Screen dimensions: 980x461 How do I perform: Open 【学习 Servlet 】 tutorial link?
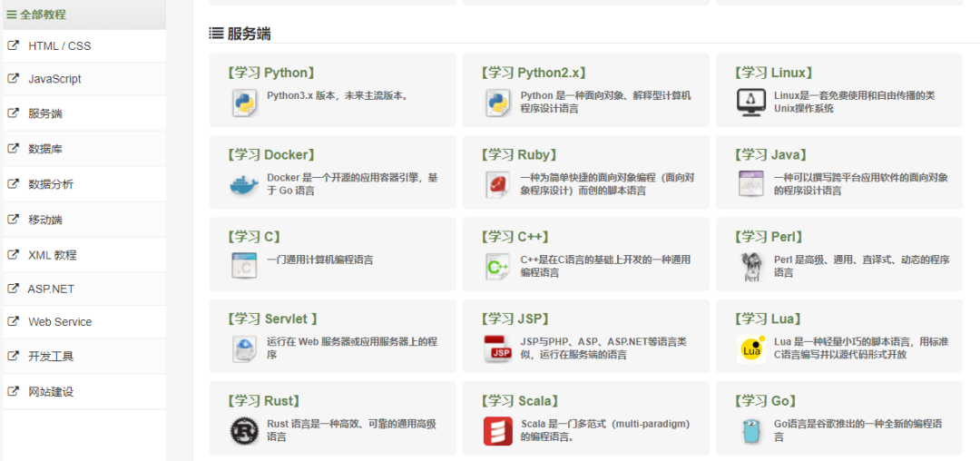[272, 318]
